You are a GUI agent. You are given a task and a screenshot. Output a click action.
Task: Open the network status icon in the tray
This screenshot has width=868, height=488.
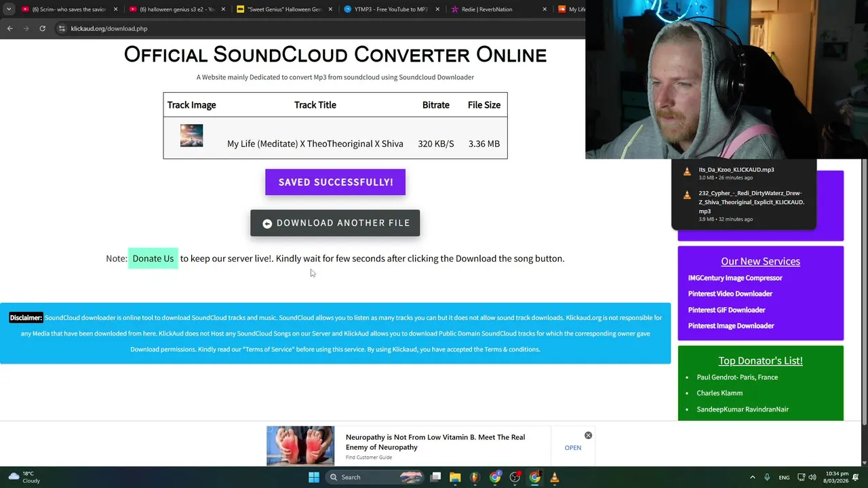[801, 477]
